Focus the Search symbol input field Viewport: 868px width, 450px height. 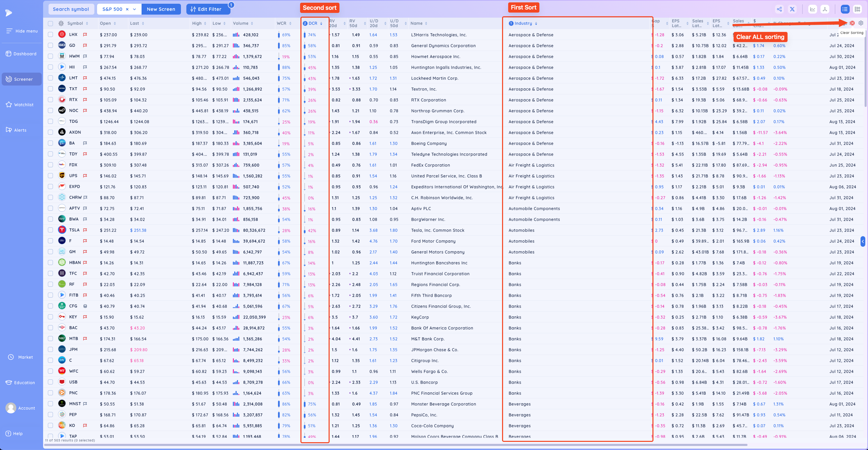pyautogui.click(x=71, y=9)
